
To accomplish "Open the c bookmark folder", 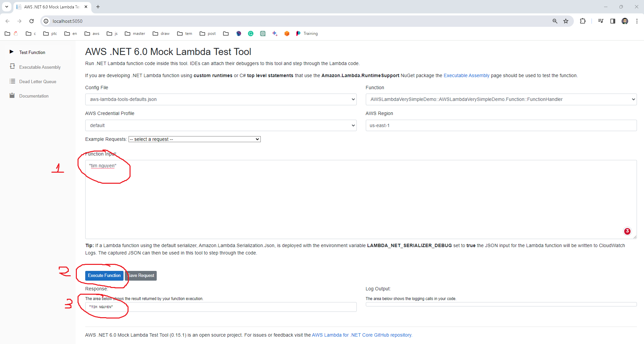I will (31, 34).
